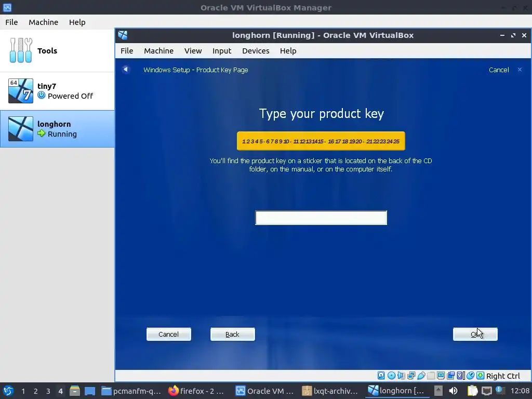Viewport: 532px width, 399px height.
Task: Click the Back button in Windows Setup
Action: click(232, 334)
